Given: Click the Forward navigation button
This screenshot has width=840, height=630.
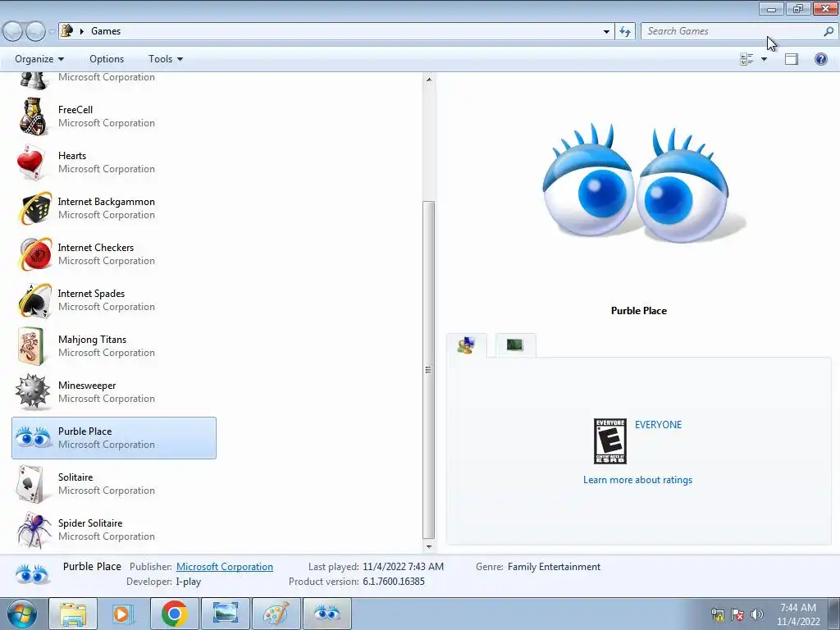Looking at the screenshot, I should (x=35, y=32).
